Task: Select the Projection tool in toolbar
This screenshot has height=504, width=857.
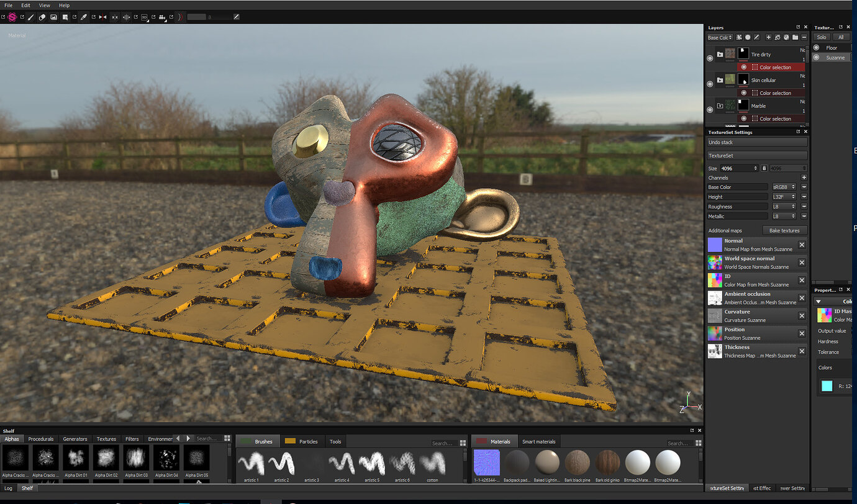Action: click(54, 17)
